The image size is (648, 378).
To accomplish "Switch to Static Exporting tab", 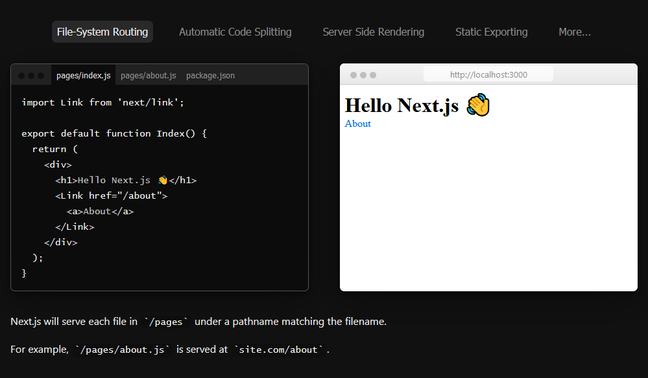I will [x=491, y=32].
